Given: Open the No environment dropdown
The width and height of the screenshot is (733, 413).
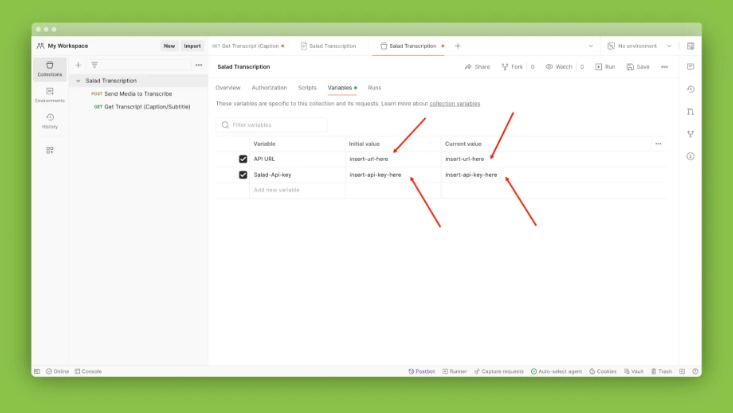Looking at the screenshot, I should [640, 46].
